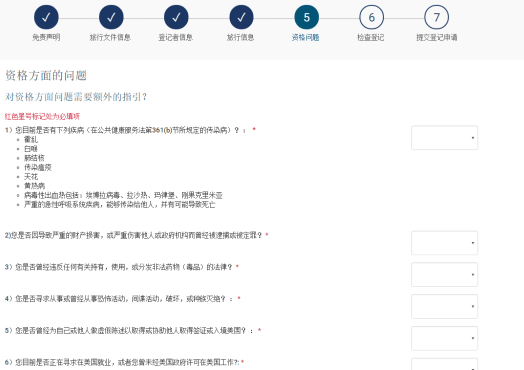Open the 对资格方面问题需要额外的指引 help link
This screenshot has height=370, width=524.
coord(76,97)
